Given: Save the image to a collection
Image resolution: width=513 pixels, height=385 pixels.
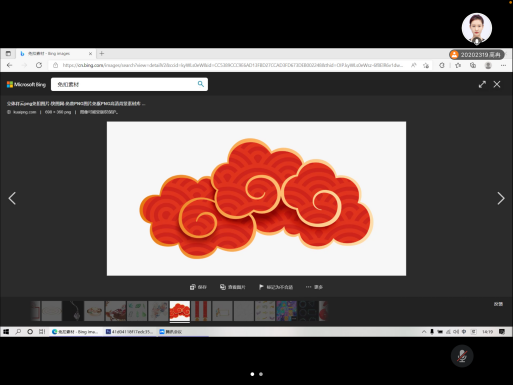Looking at the screenshot, I should 198,287.
